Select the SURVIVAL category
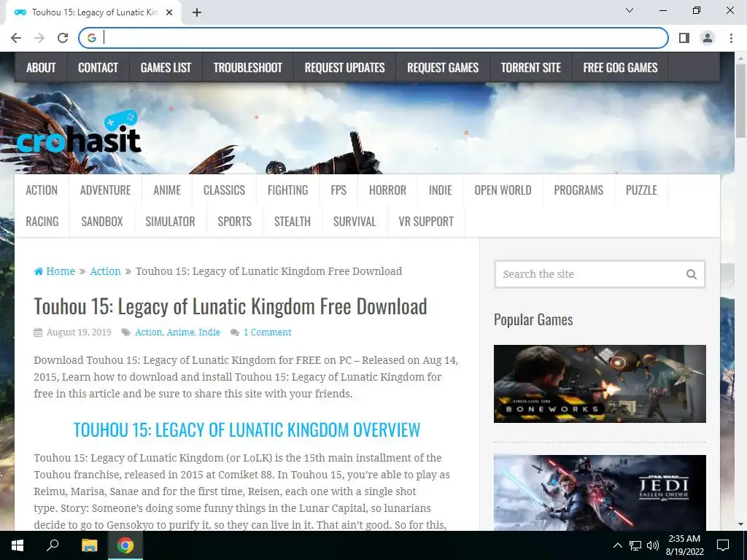The width and height of the screenshot is (747, 560). click(x=355, y=222)
